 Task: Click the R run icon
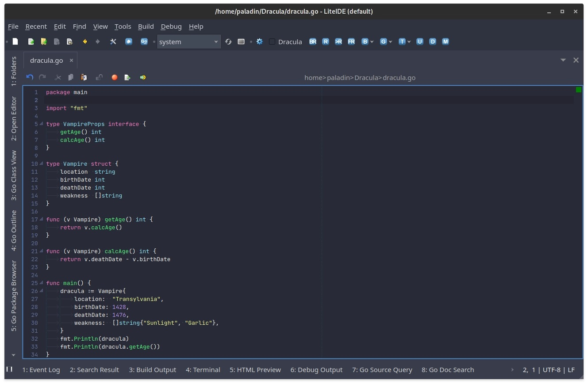(326, 42)
